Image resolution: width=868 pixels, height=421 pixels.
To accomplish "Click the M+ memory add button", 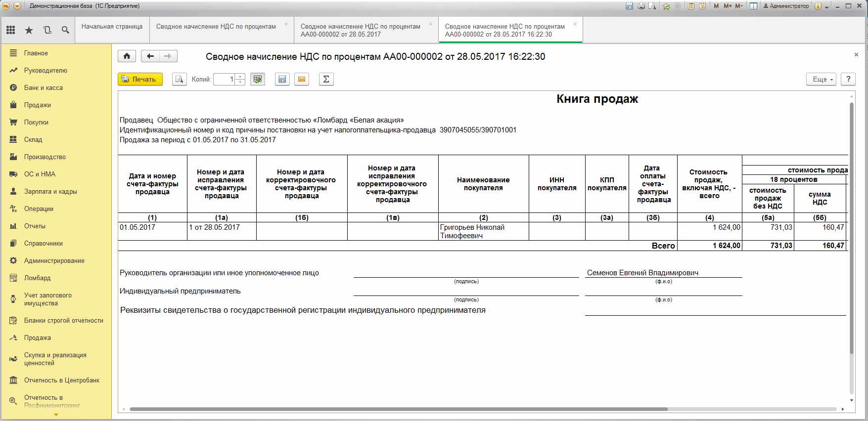I will coord(728,6).
